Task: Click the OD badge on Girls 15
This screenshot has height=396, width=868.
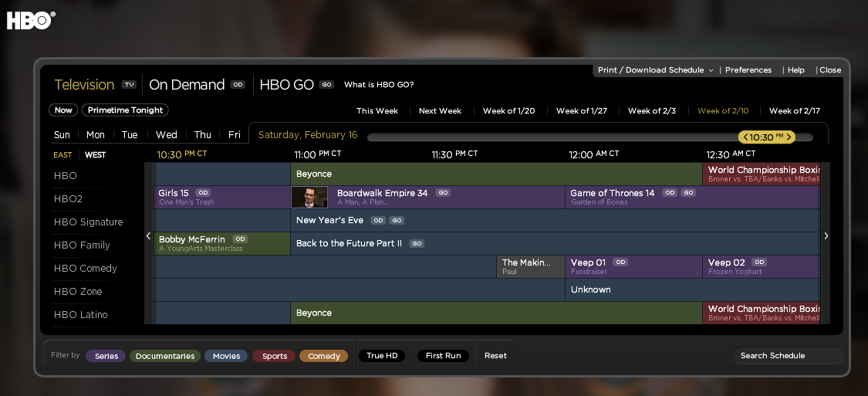Action: [x=203, y=193]
